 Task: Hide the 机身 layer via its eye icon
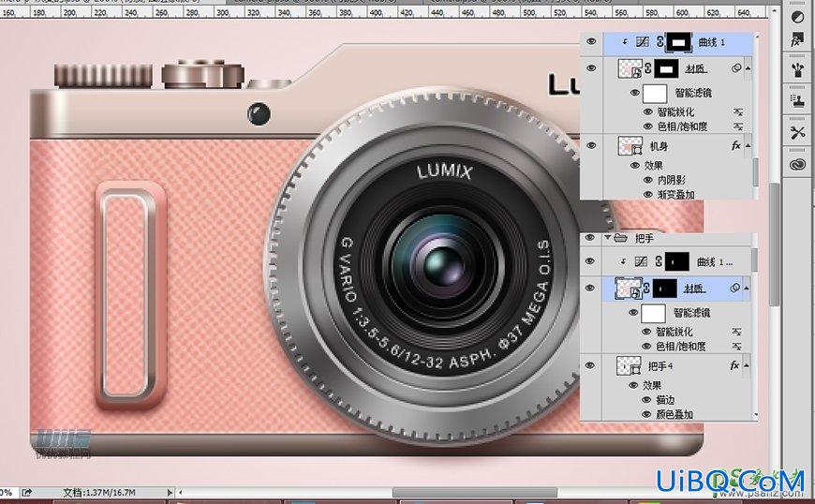(x=591, y=146)
